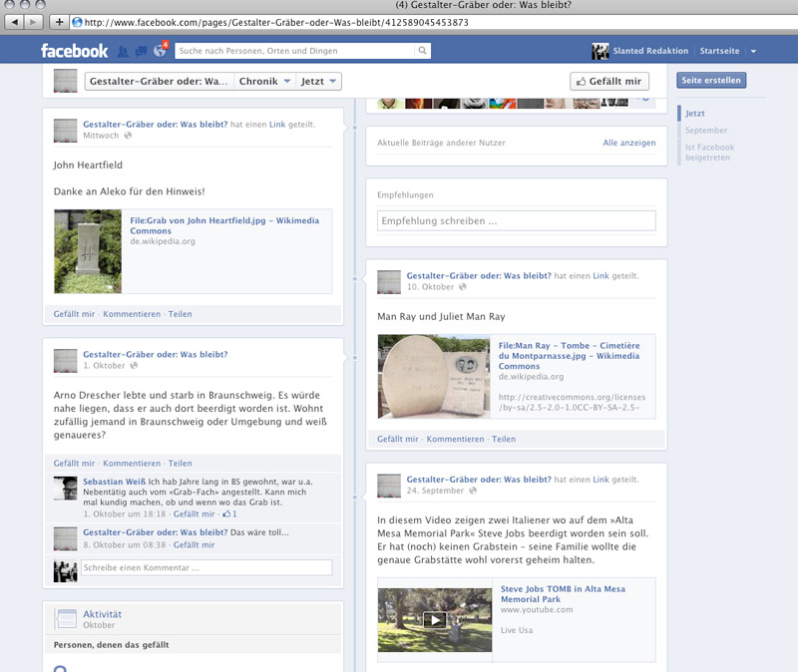798x672 pixels.
Task: Like the John Heartfield post
Action: tap(74, 314)
